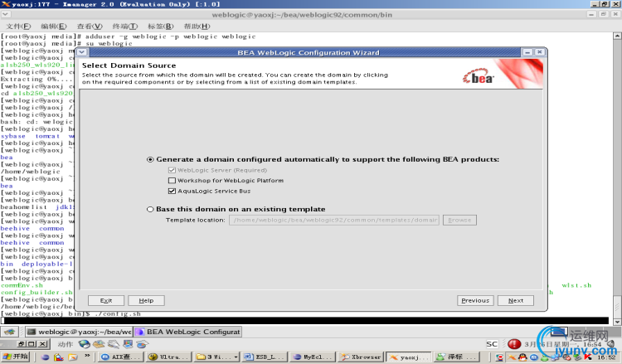Check Workshop for WebLogic Platform
This screenshot has width=622, height=364.
172,181
